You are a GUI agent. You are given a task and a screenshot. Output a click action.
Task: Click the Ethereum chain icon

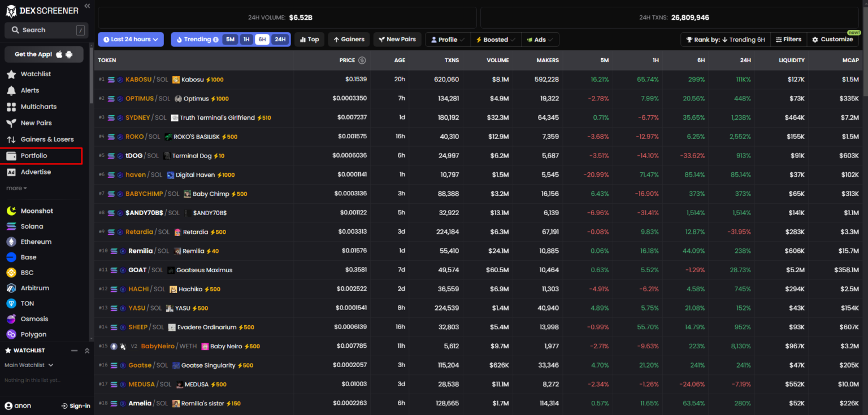pyautogui.click(x=11, y=242)
